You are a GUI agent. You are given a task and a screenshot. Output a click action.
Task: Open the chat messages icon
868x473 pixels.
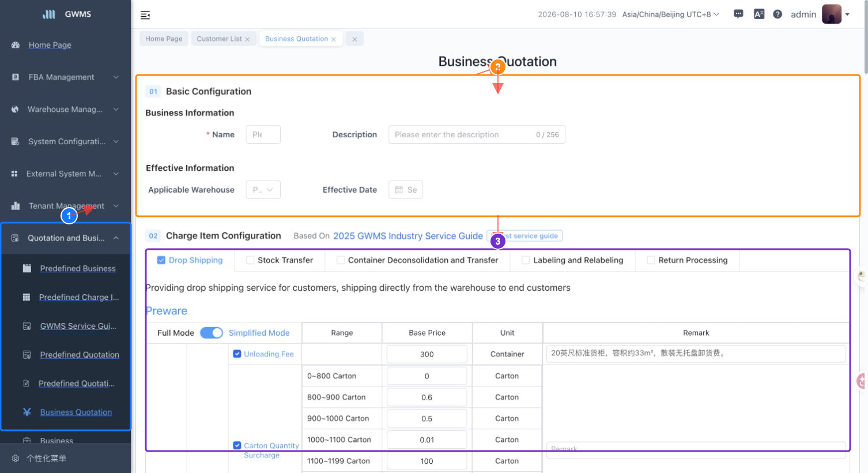[738, 14]
